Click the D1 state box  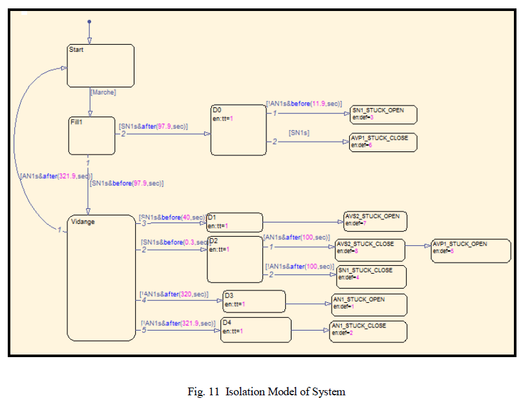pyautogui.click(x=235, y=222)
